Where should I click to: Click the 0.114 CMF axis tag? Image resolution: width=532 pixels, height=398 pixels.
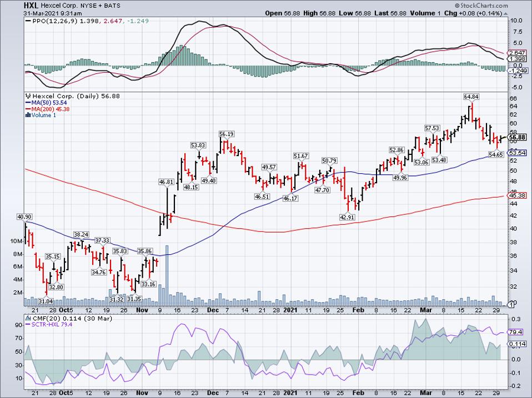pos(516,345)
